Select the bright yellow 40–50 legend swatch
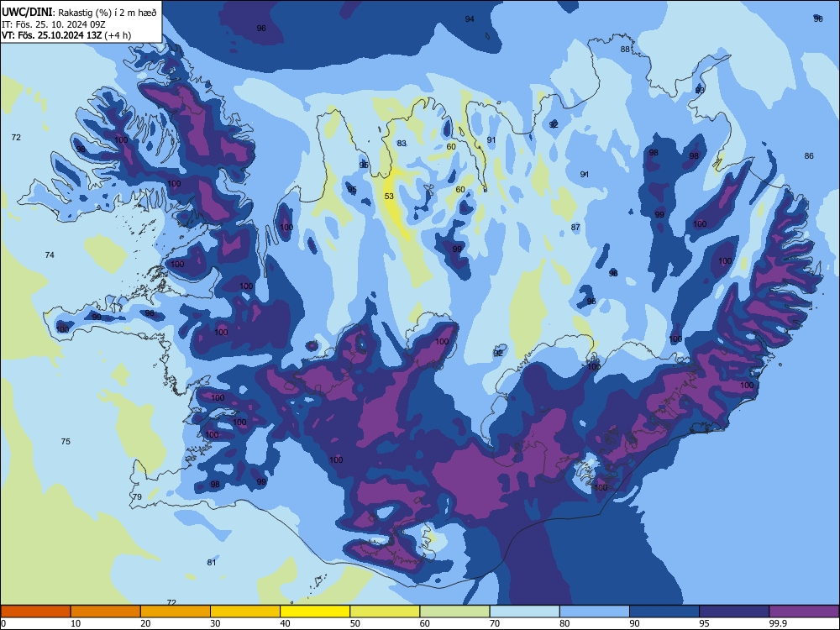Screen dimensions: 840x630 coord(315,612)
